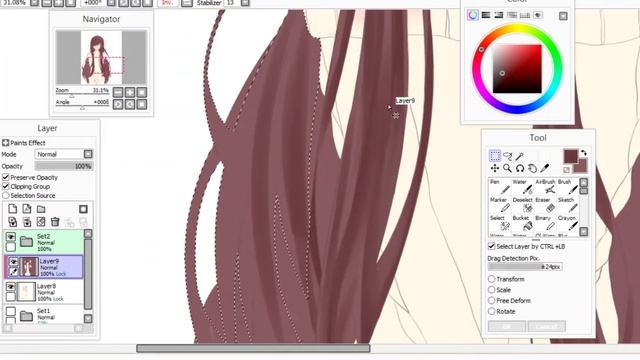The height and width of the screenshot is (360, 640).
Task: Click the Clear Layer icon
Action: (41, 222)
